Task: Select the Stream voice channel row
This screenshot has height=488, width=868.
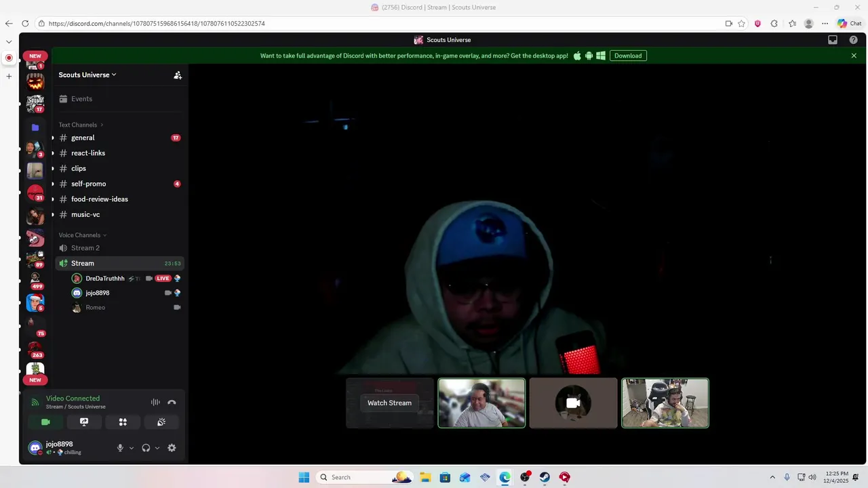Action: click(119, 263)
